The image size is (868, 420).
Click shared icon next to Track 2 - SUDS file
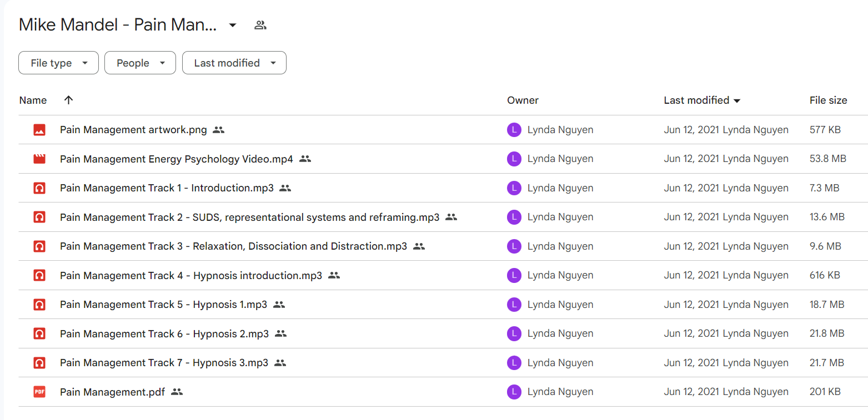pyautogui.click(x=451, y=217)
